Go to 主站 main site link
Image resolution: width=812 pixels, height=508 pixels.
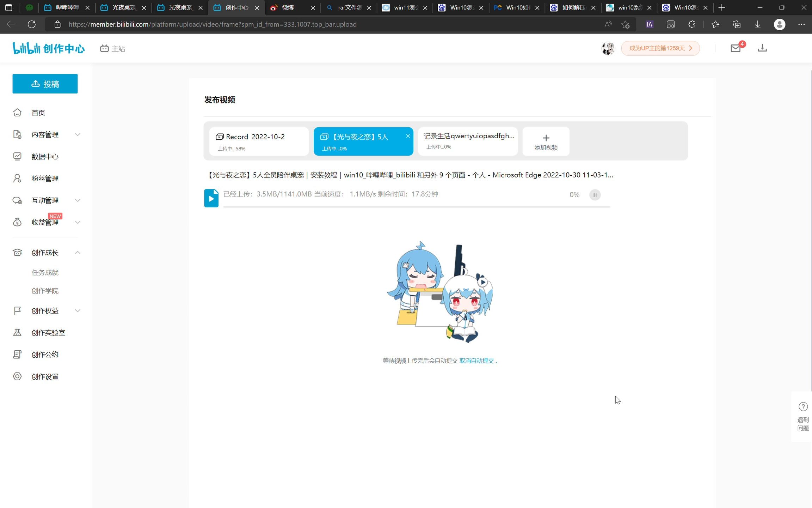click(x=112, y=49)
